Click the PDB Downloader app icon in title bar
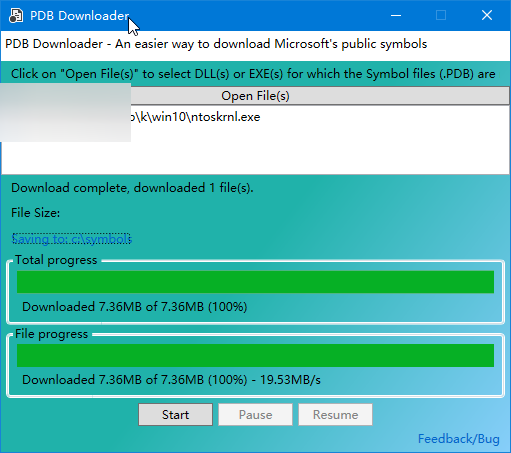This screenshot has height=453, width=511. click(x=16, y=15)
